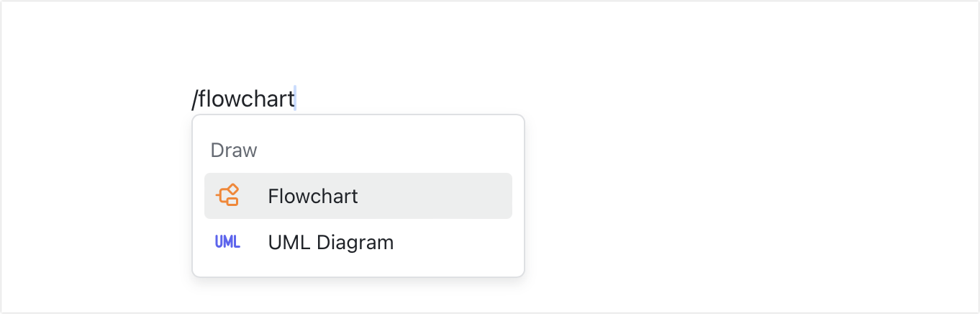Image resolution: width=980 pixels, height=314 pixels.
Task: Click blank page area right of the menu
Action: tap(720, 194)
